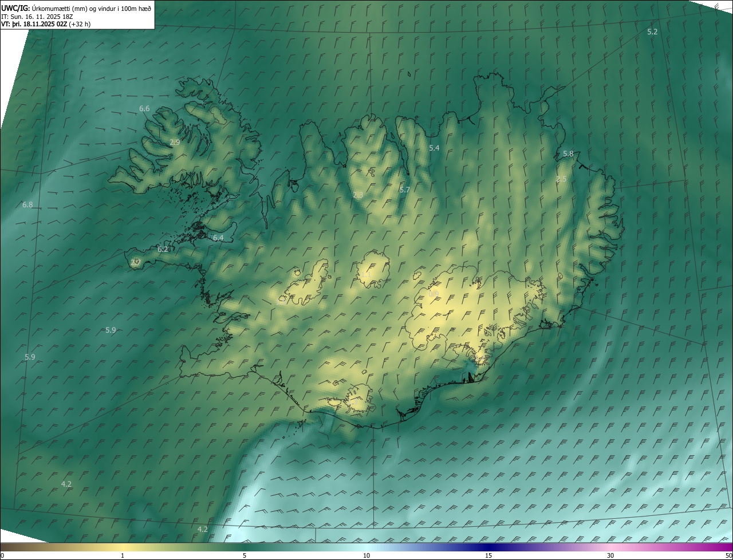Click the '5.4' value label on the map
733x560 pixels.
click(434, 148)
